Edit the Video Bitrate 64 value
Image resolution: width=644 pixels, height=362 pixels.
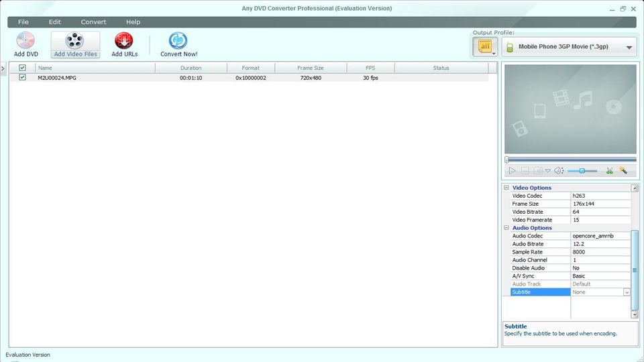pyautogui.click(x=600, y=212)
